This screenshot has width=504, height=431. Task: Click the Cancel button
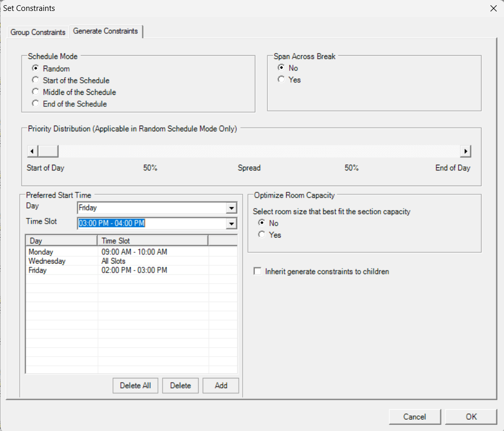415,416
